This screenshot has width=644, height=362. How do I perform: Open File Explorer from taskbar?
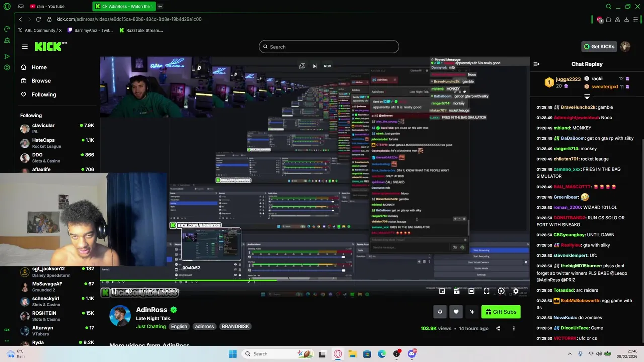coord(352,354)
